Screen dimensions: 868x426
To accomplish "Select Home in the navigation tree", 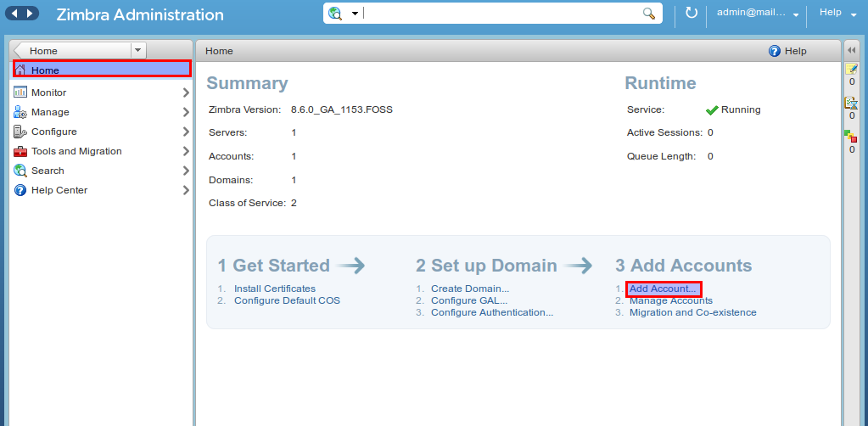I will coord(103,70).
